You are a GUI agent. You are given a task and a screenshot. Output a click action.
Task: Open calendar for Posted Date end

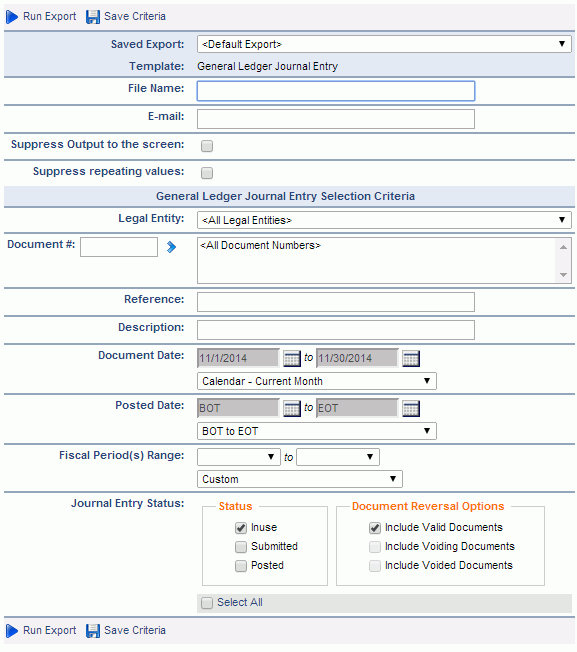click(411, 408)
